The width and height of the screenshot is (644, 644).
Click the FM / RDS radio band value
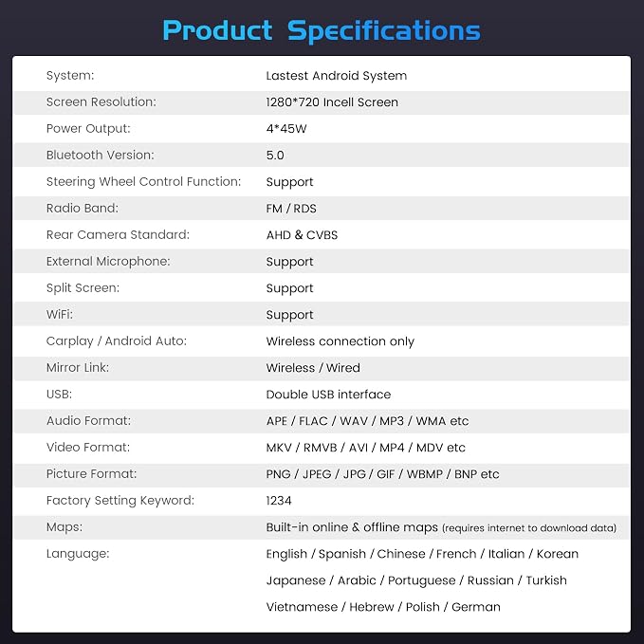291,209
